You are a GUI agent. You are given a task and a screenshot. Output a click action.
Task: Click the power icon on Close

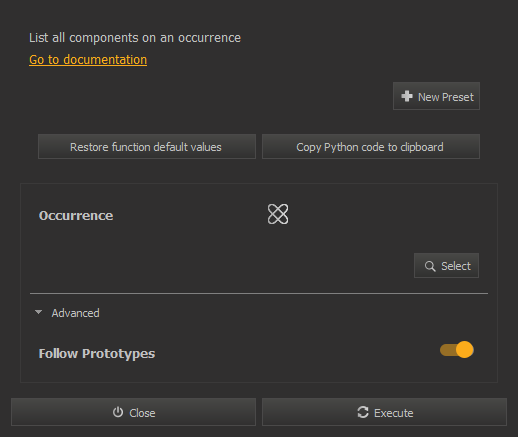[118, 412]
